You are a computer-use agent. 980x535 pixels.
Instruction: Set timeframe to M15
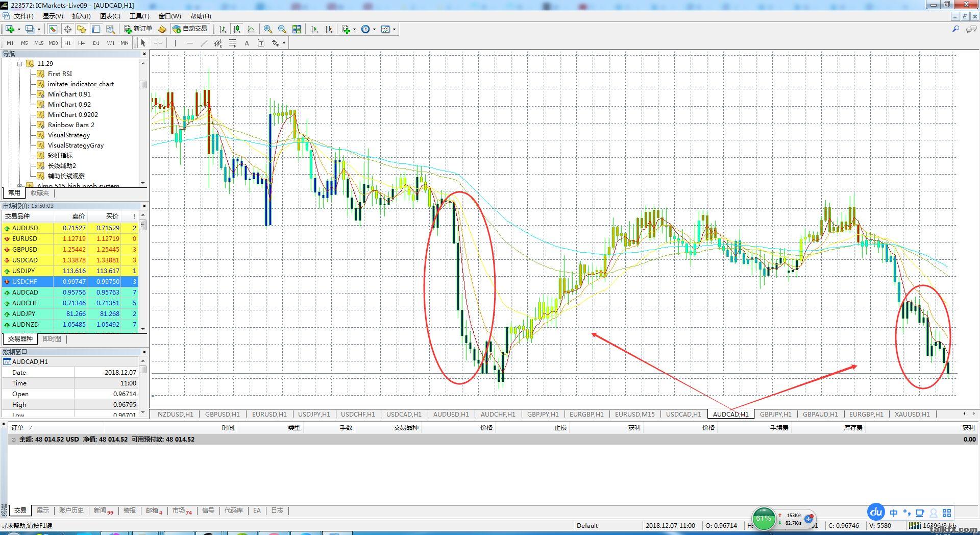point(39,43)
